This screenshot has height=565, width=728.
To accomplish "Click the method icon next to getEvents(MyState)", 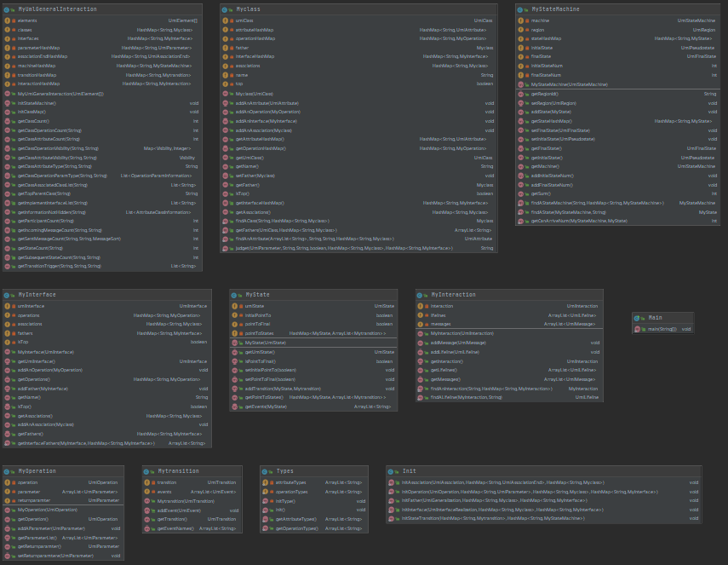I will pyautogui.click(x=234, y=406).
